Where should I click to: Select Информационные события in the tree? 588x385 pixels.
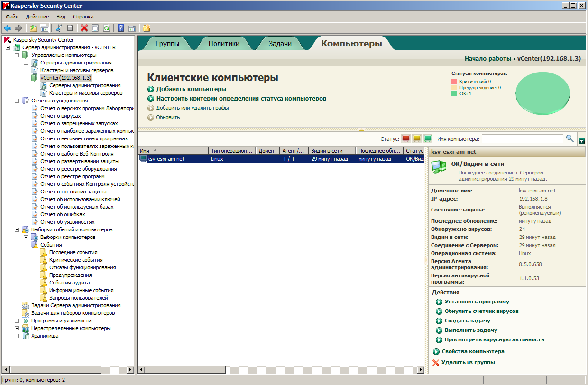[x=81, y=291]
